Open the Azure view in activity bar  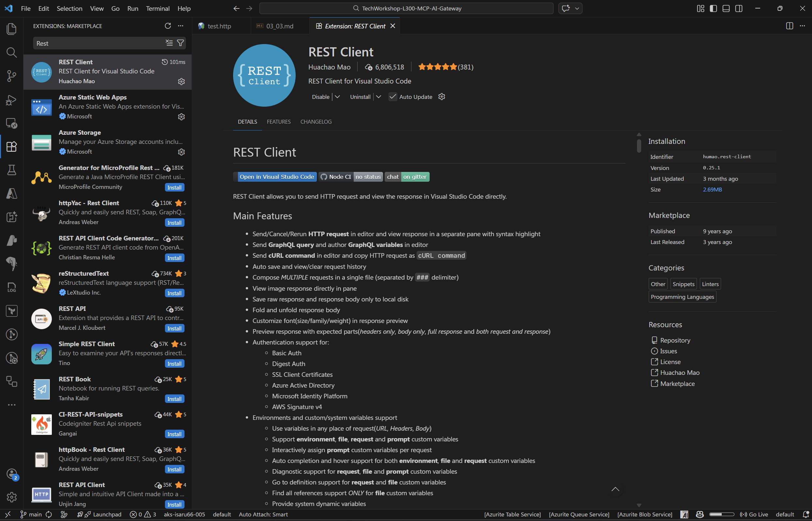(x=11, y=193)
